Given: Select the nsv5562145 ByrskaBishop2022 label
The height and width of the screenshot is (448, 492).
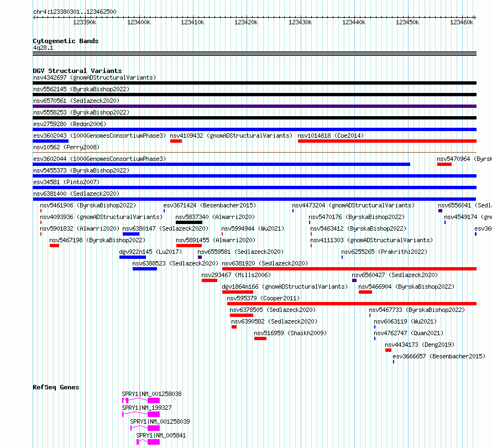Looking at the screenshot, I should [81, 89].
